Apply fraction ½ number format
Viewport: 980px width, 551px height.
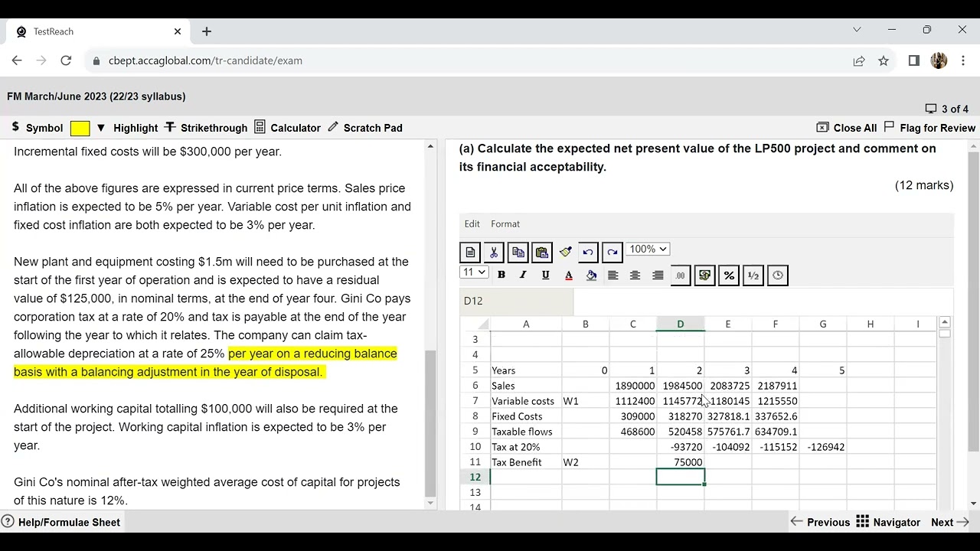tap(753, 275)
